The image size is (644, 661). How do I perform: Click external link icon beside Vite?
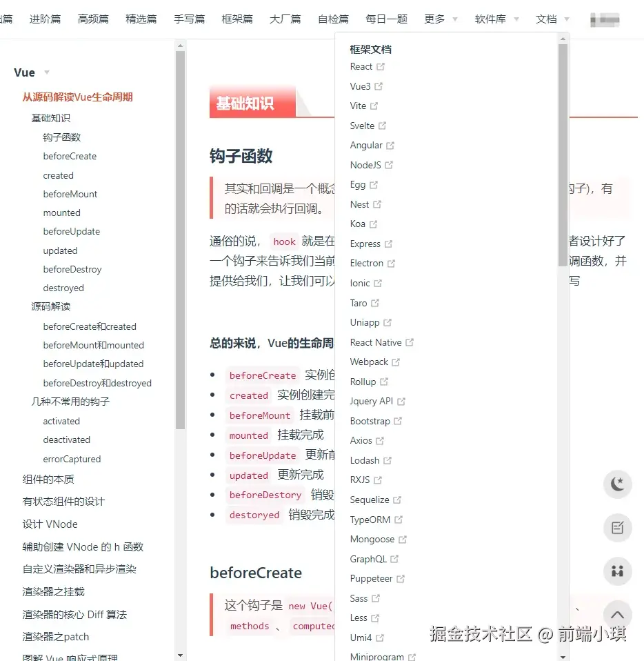374,106
